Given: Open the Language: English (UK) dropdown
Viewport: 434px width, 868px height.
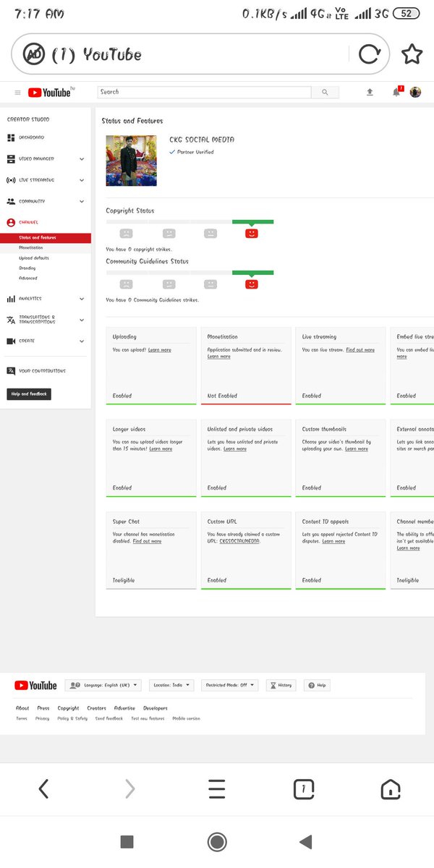Looking at the screenshot, I should pos(104,685).
